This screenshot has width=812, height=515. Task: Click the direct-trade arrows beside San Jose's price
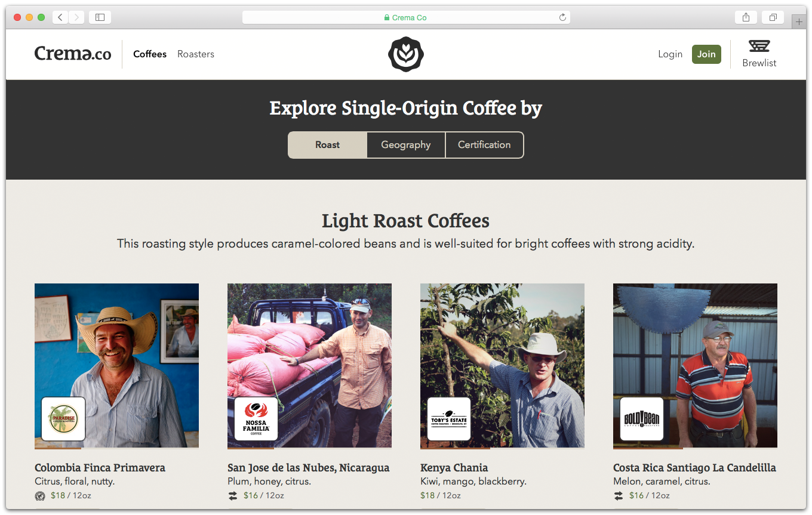tap(233, 495)
